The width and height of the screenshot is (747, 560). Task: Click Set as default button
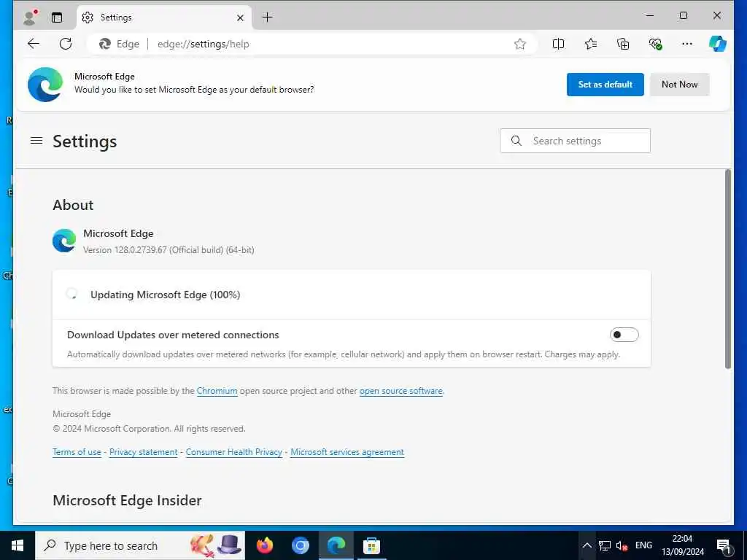[605, 85]
